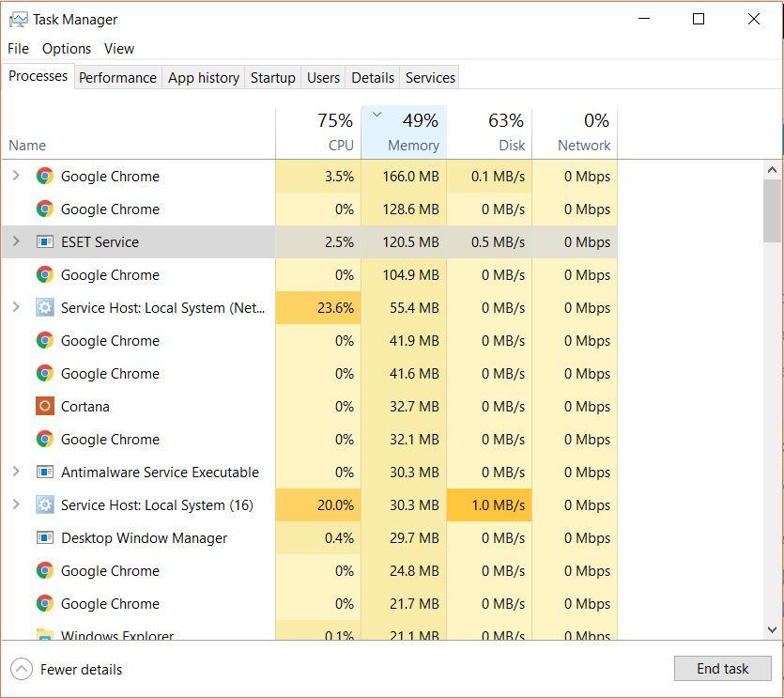
Task: Click the 32.7 MB memory value
Action: pyautogui.click(x=414, y=406)
